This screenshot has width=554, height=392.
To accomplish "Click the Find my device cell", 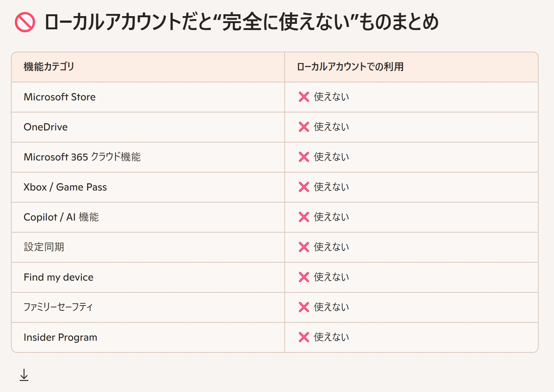I will point(59,277).
